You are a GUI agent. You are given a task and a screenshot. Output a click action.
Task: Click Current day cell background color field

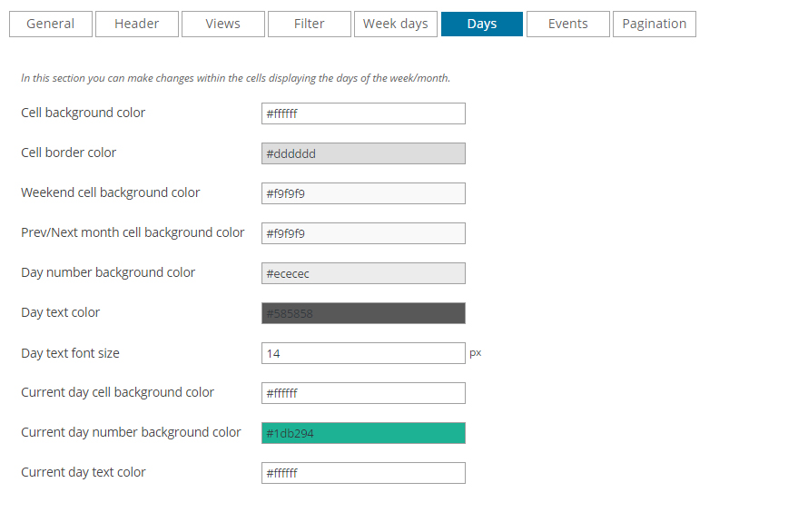pyautogui.click(x=363, y=393)
